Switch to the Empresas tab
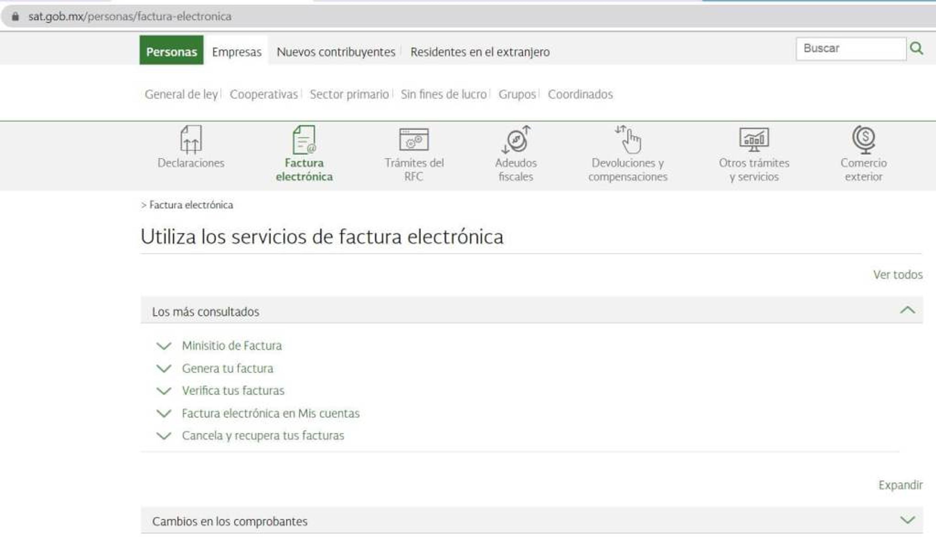Viewport: 936px width, 560px height. (236, 51)
